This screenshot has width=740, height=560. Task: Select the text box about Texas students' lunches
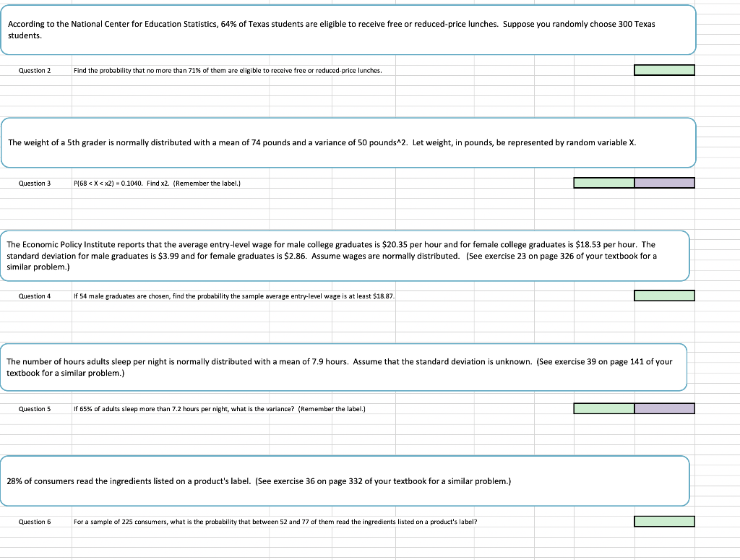pyautogui.click(x=348, y=30)
